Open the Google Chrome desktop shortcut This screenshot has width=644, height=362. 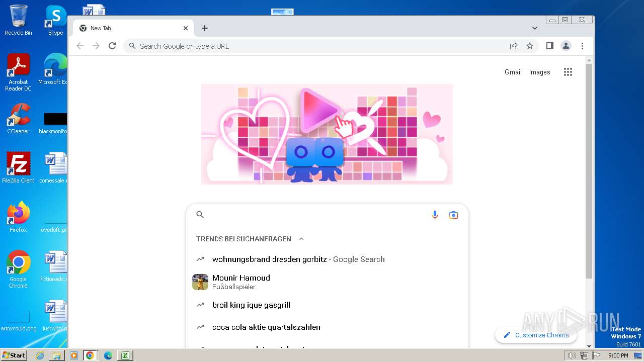point(18,269)
